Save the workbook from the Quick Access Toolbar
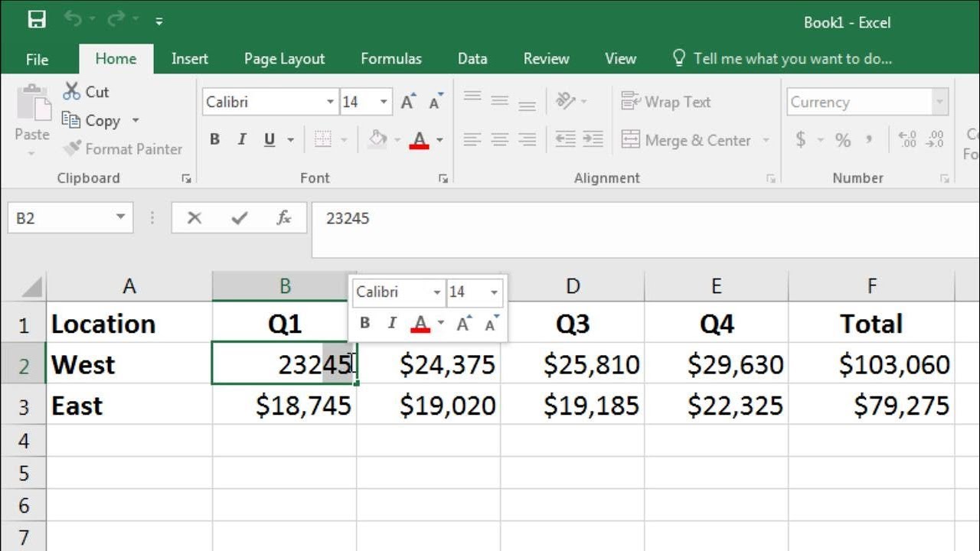Screen dimensions: 980x551 point(37,20)
